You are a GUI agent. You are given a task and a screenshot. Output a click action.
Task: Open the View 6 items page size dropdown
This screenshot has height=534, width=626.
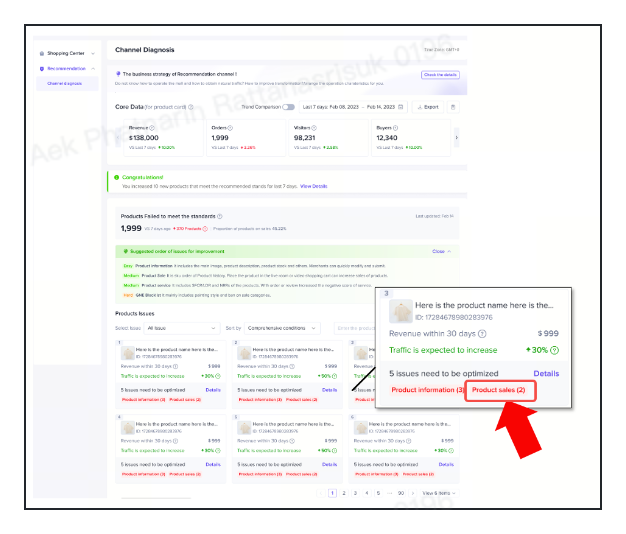pyautogui.click(x=439, y=493)
